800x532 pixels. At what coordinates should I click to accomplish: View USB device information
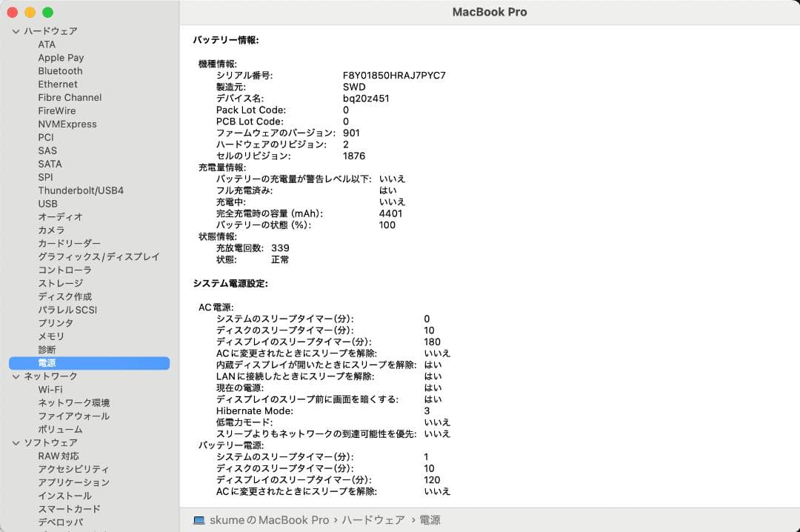48,203
